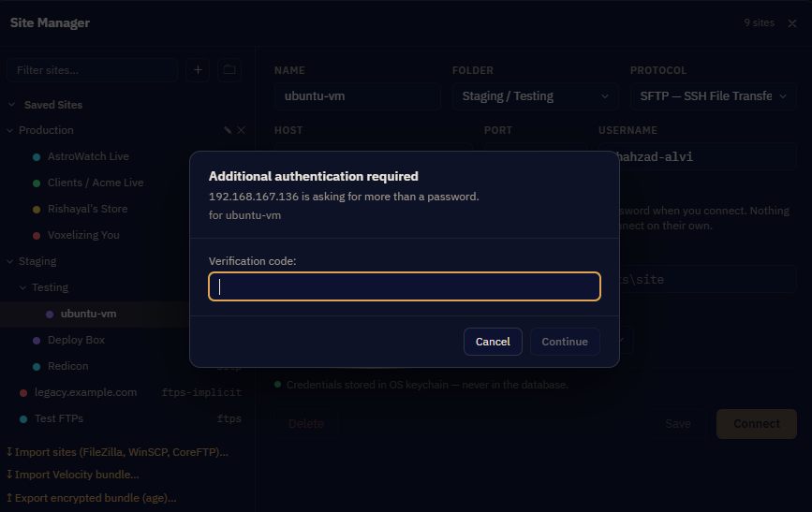Click the rename pencil icon on Production
Image resolution: width=812 pixels, height=512 pixels.
pos(228,130)
